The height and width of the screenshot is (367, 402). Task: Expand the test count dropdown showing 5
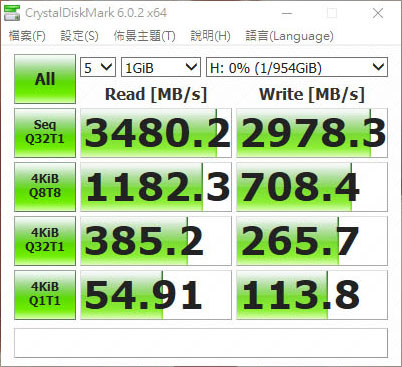[x=98, y=68]
